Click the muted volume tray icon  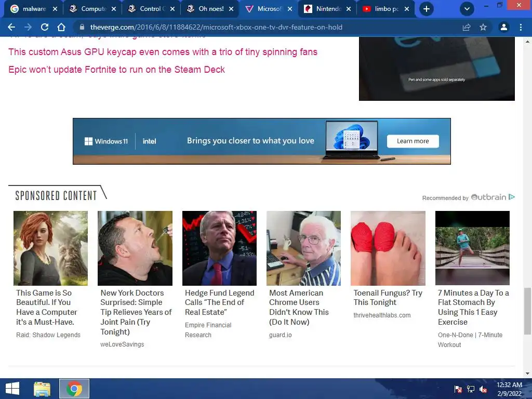(x=483, y=389)
